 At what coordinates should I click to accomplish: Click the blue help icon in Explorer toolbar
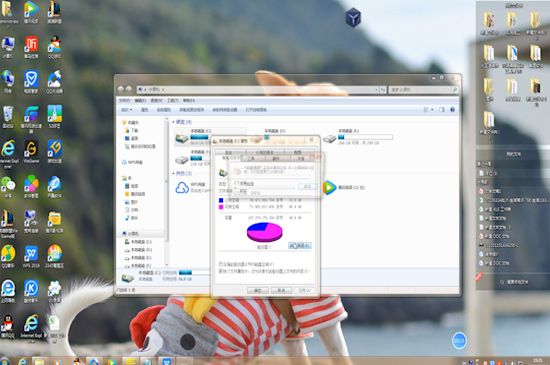452,110
